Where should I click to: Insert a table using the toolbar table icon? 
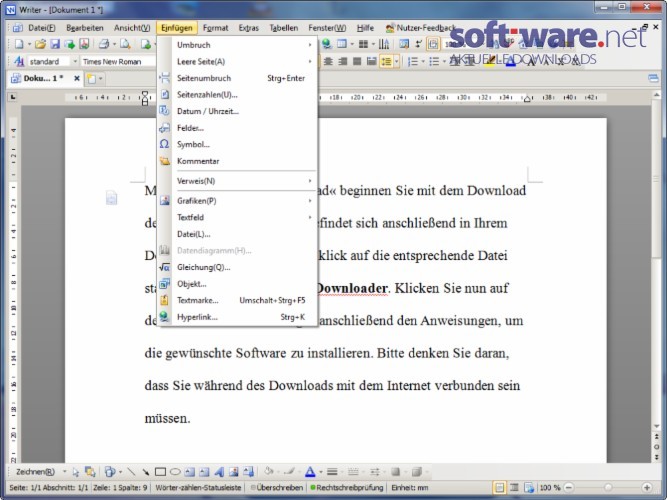click(x=342, y=44)
